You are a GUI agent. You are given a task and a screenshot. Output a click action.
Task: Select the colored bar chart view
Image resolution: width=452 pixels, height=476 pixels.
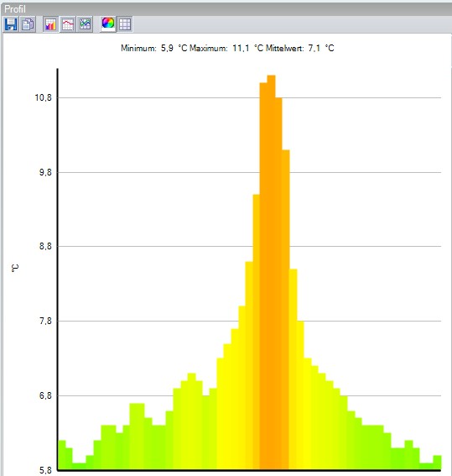(50, 24)
